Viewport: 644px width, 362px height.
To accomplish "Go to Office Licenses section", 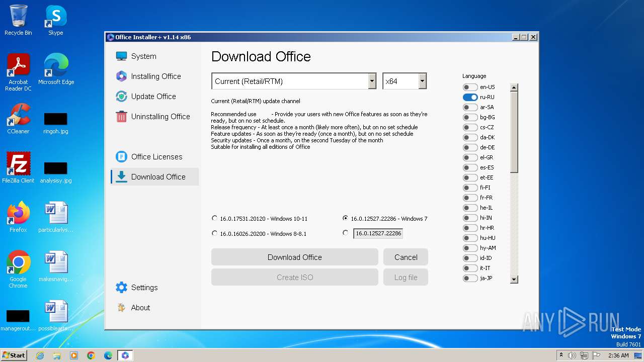I will 156,157.
